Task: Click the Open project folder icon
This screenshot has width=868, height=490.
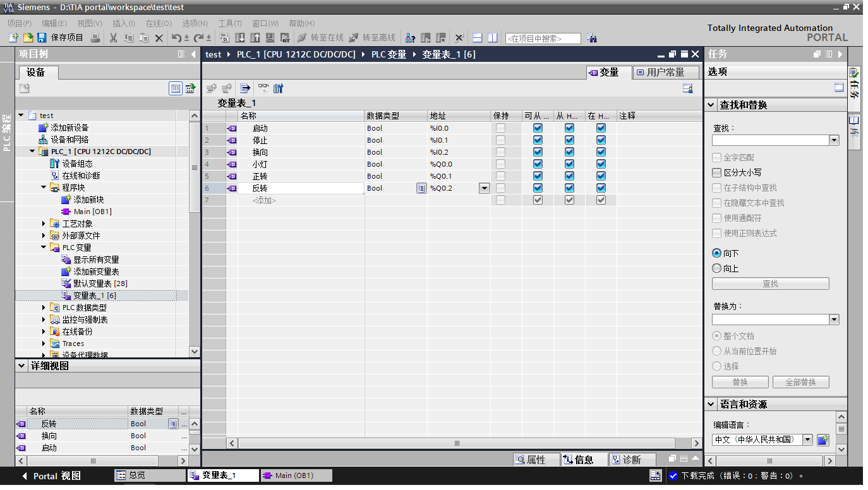Action: [28, 38]
